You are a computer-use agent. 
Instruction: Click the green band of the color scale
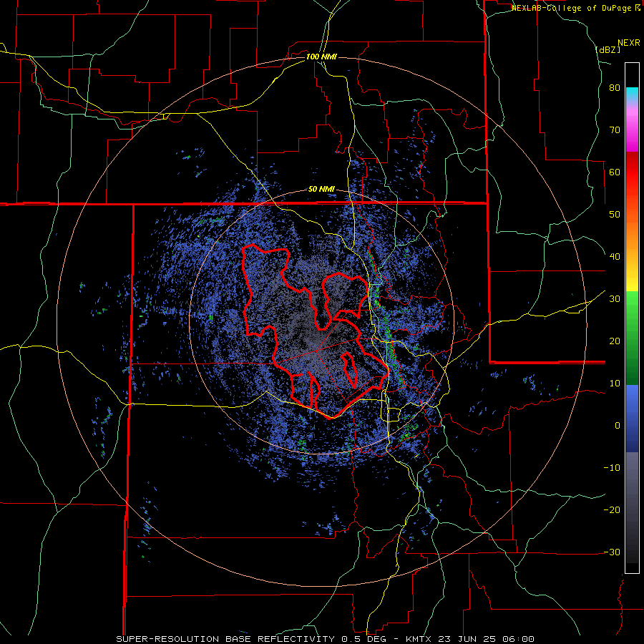coord(632,337)
